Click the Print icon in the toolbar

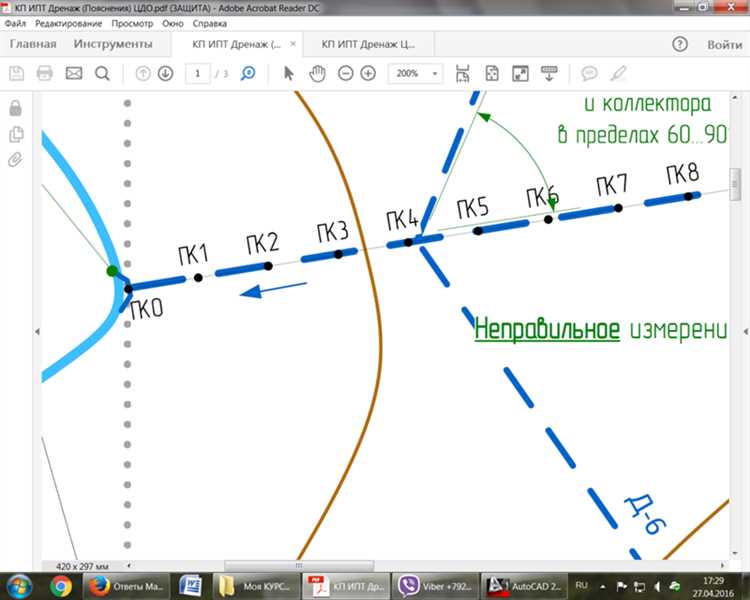pyautogui.click(x=44, y=73)
